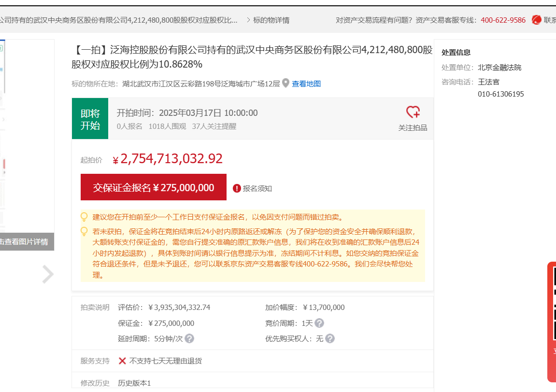Click the red 交保证金报名 button
The image size is (556, 392).
[154, 187]
